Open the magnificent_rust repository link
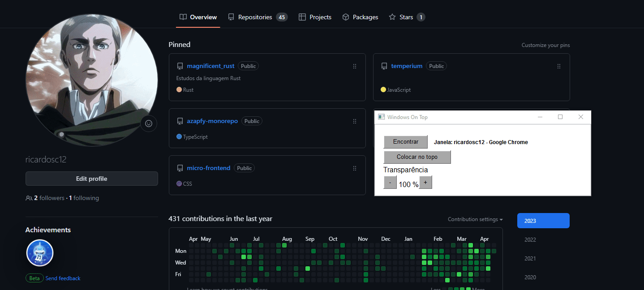This screenshot has width=644, height=290. click(210, 66)
